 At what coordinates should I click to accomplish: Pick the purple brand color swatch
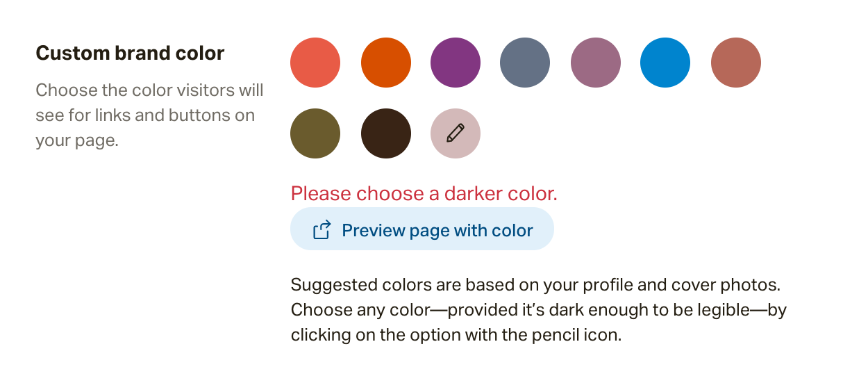coord(456,63)
